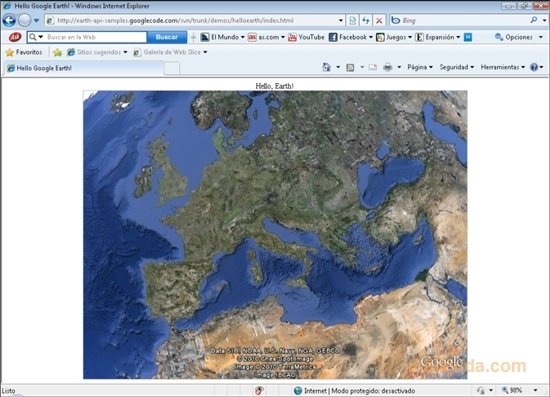Click the blue Buscar button
This screenshot has height=397, width=550.
pyautogui.click(x=167, y=37)
